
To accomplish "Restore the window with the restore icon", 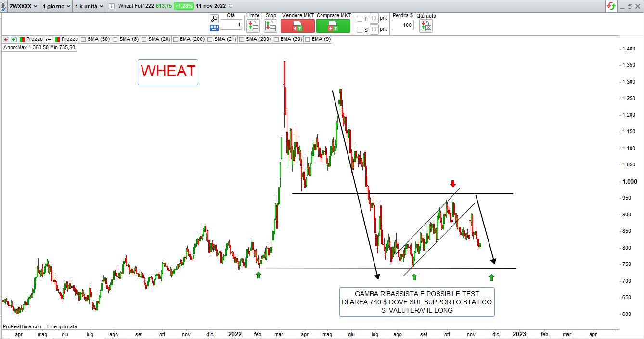I will click(630, 6).
